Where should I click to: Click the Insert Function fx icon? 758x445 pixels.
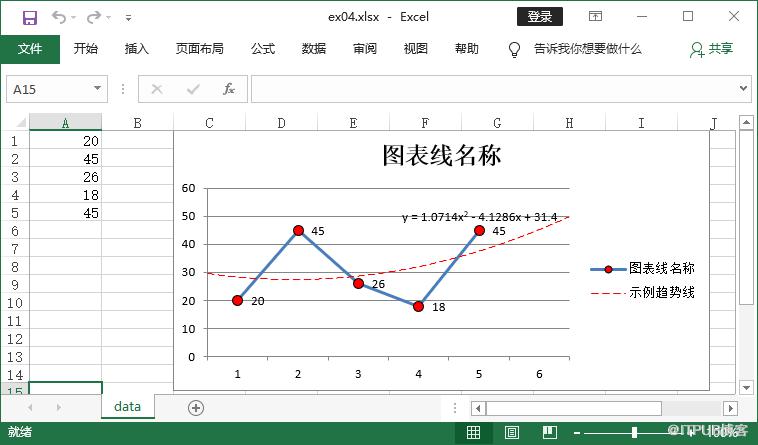pos(229,89)
